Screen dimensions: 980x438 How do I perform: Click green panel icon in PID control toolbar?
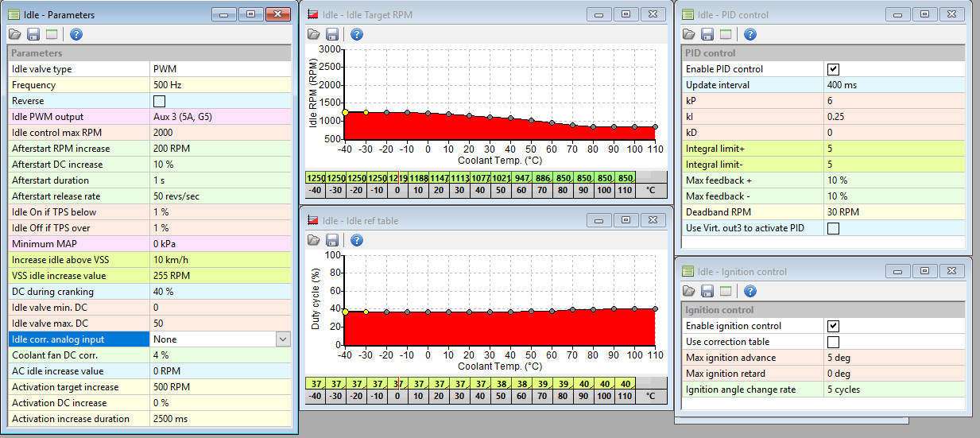726,34
